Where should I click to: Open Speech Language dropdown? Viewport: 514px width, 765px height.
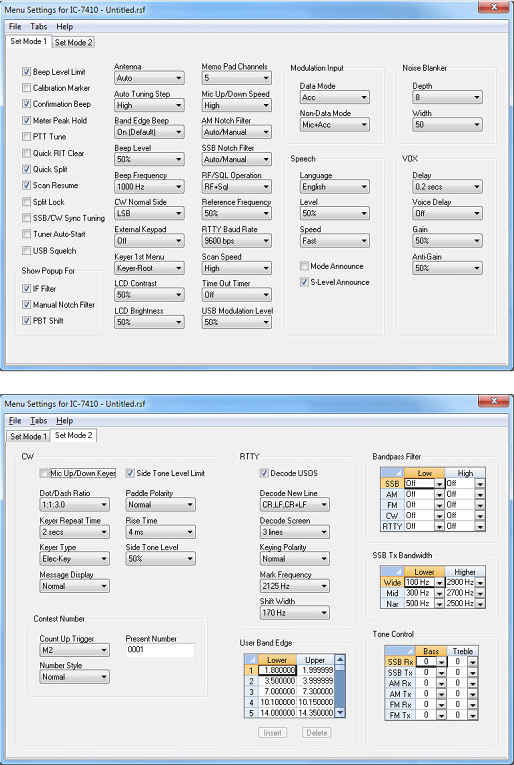335,186
